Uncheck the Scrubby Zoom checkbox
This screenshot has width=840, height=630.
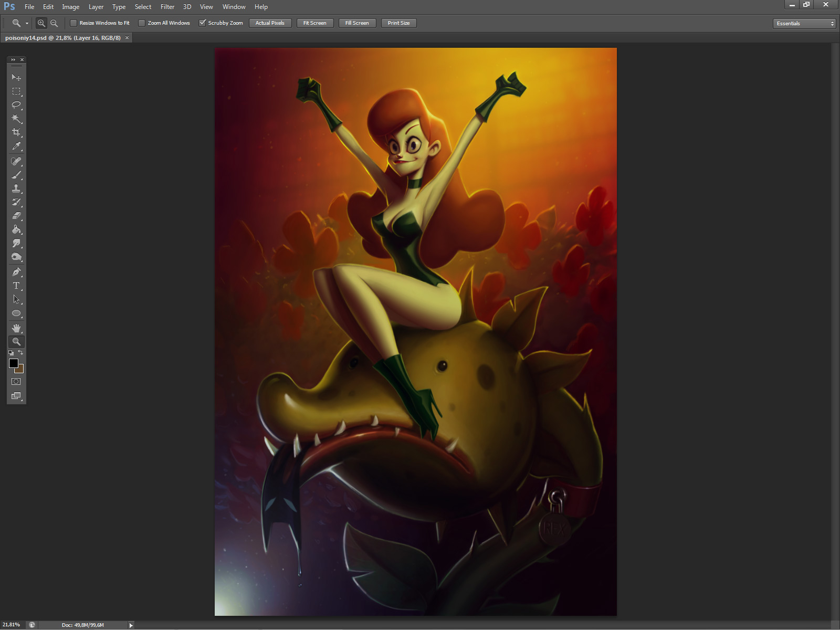202,23
